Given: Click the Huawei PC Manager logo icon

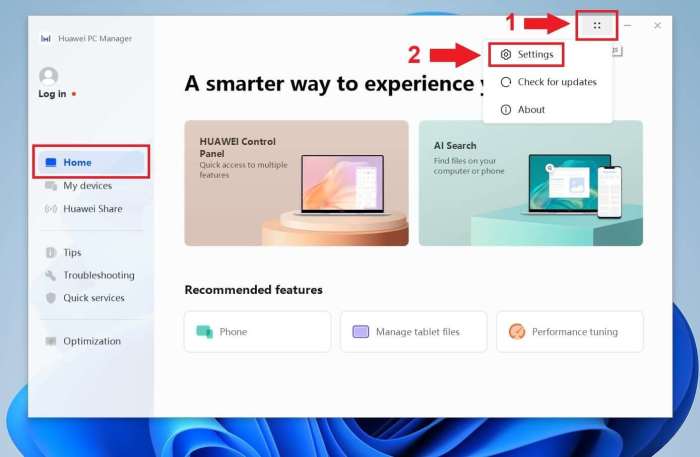Looking at the screenshot, I should 45,39.
